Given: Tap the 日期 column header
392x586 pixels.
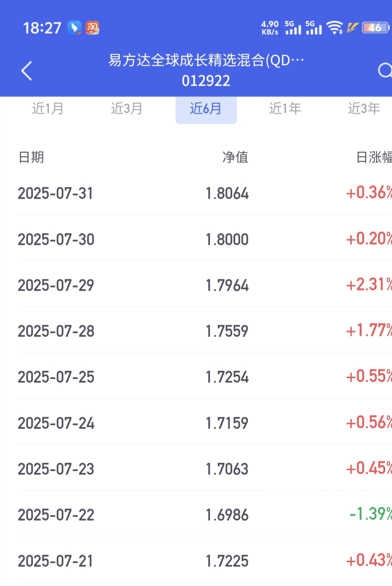Looking at the screenshot, I should (x=31, y=157).
